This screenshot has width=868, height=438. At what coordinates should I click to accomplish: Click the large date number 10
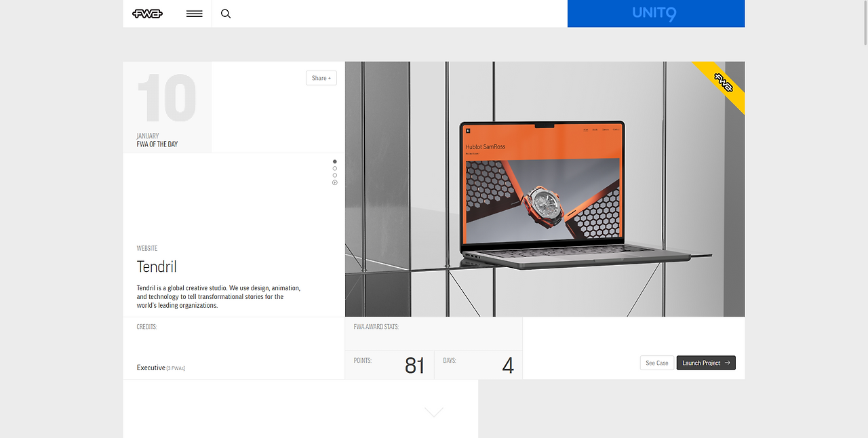[x=166, y=99]
